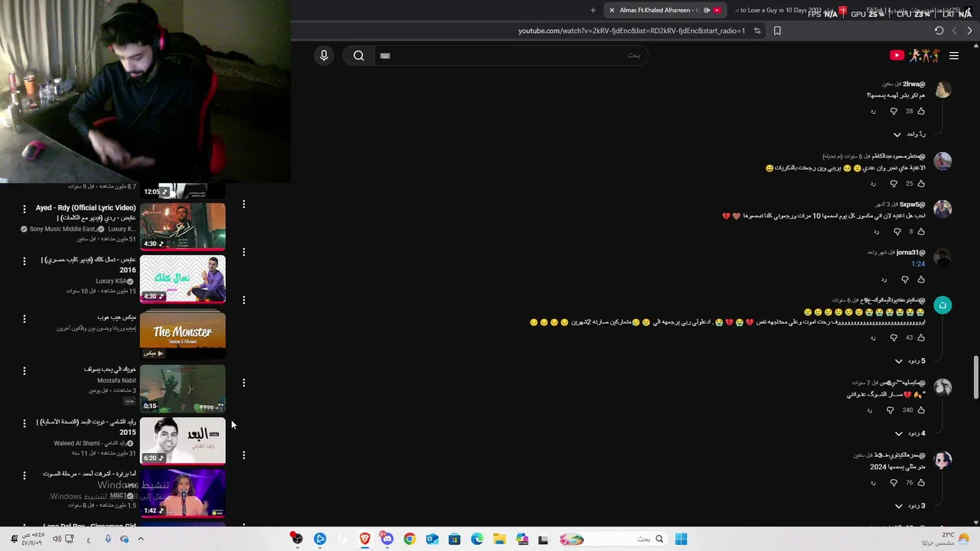Dislike the comment with 240 likes
The height and width of the screenshot is (551, 980).
890,410
